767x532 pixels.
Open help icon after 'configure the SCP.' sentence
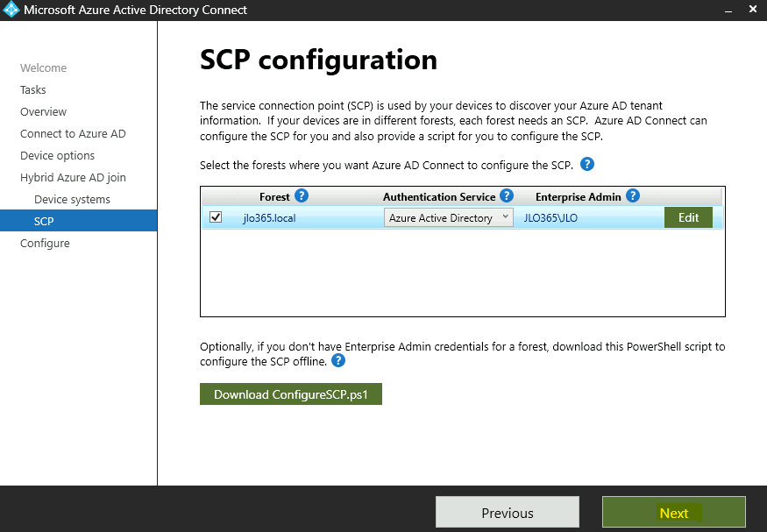point(587,164)
